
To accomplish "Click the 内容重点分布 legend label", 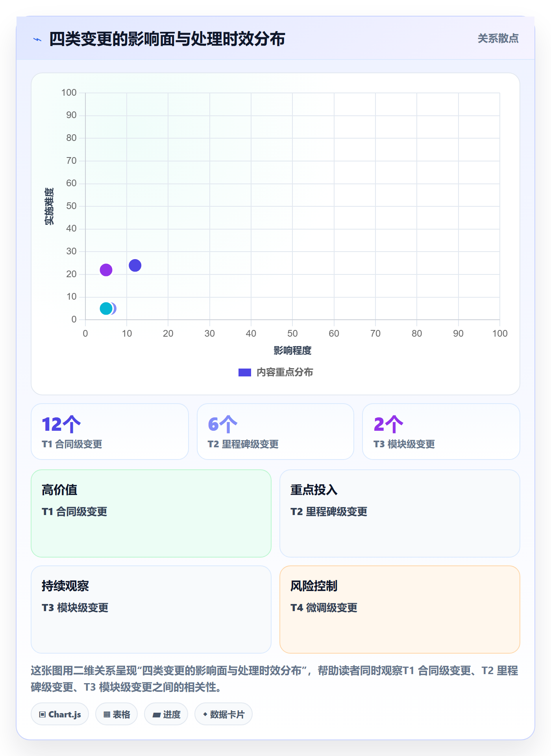I will 285,372.
